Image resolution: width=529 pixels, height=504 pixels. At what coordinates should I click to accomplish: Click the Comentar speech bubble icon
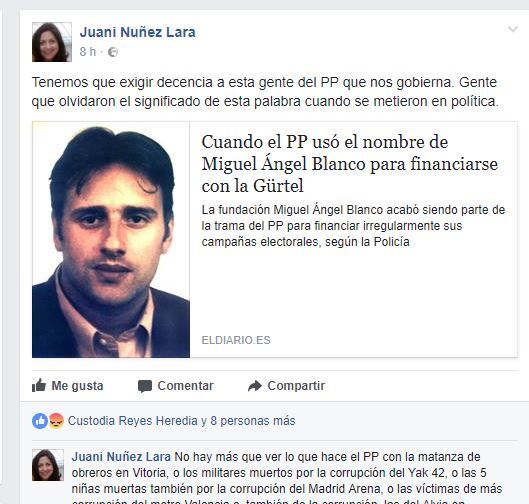[x=145, y=386]
